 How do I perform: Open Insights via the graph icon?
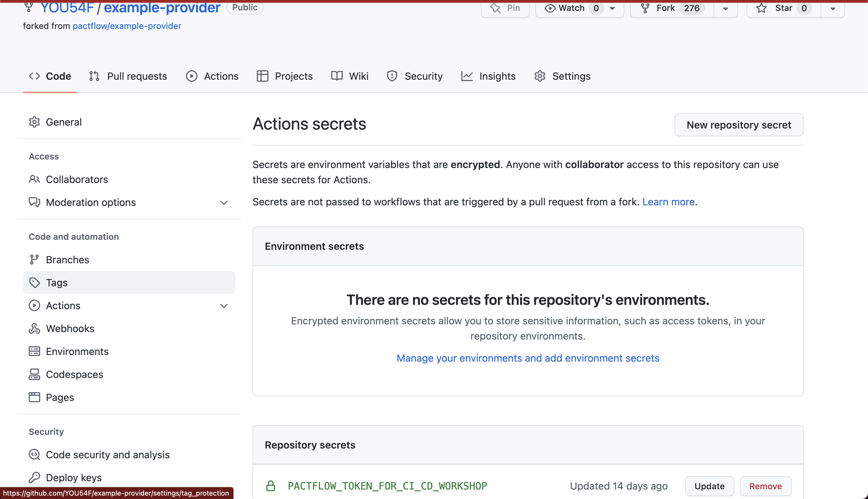click(x=467, y=76)
